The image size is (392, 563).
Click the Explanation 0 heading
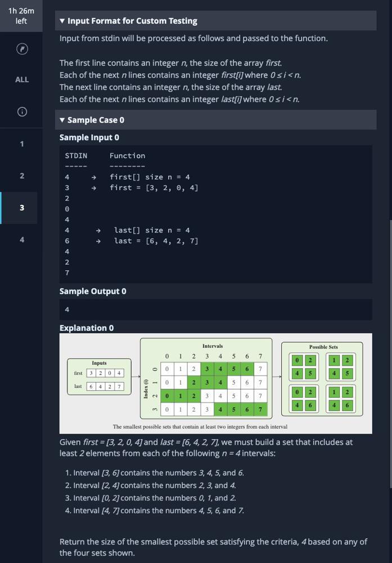[87, 328]
